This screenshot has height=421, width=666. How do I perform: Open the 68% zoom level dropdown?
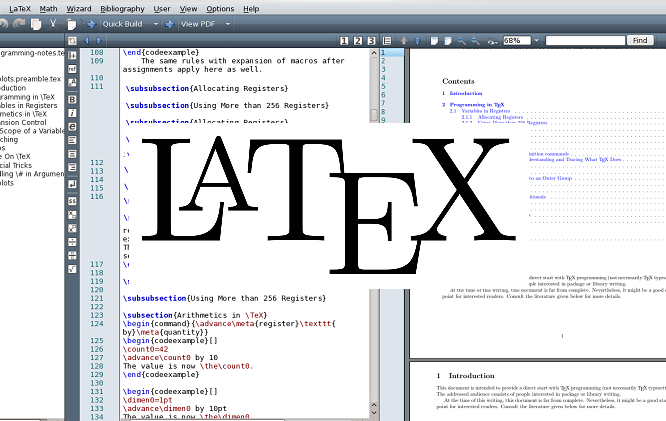click(536, 41)
